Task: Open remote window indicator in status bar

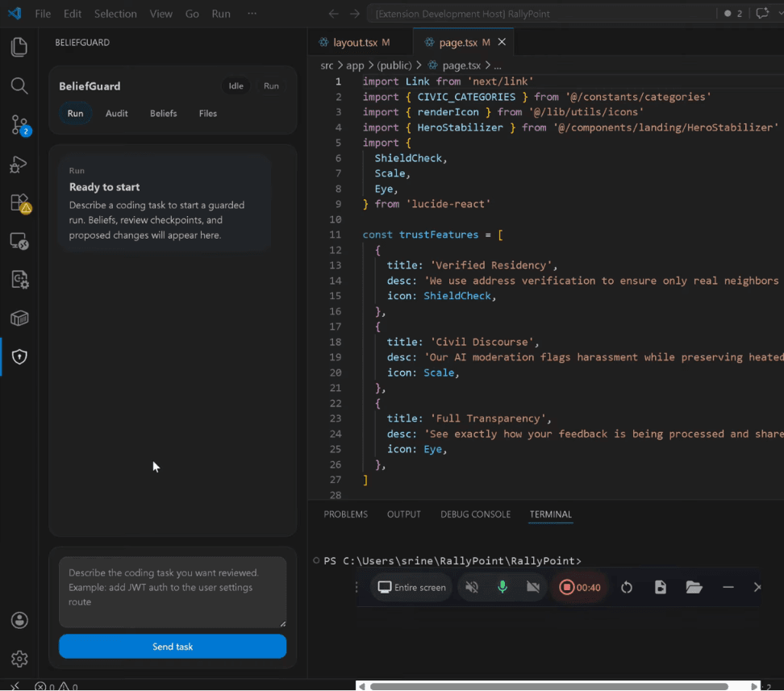Action: pyautogui.click(x=15, y=686)
